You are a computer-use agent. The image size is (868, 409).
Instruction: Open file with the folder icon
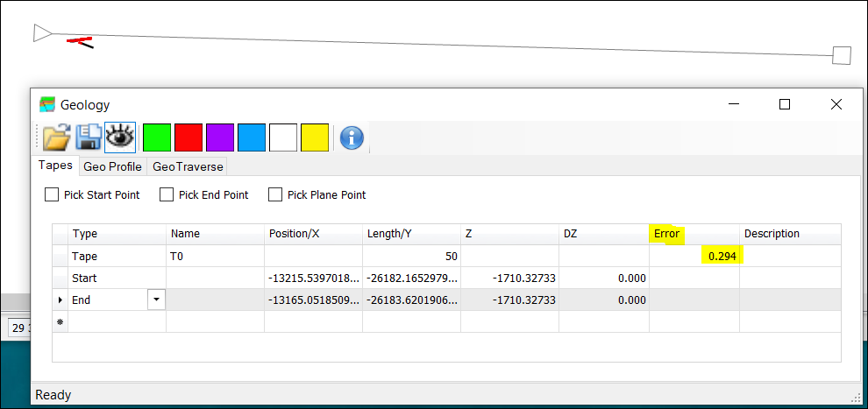pos(56,138)
